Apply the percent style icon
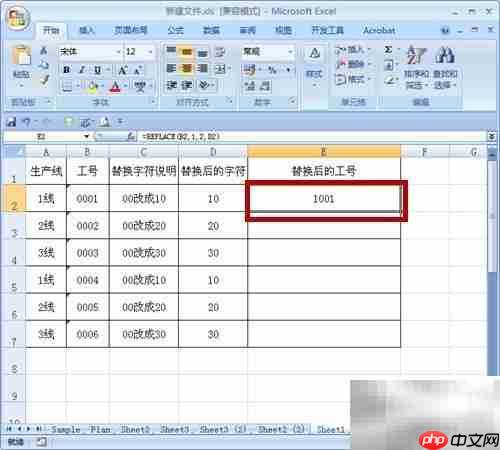 273,69
